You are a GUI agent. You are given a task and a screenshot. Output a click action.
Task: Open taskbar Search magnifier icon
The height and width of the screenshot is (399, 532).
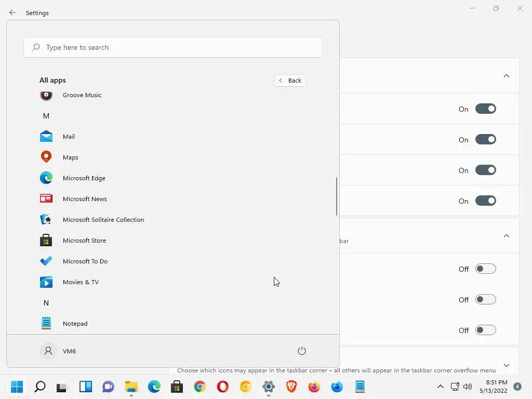40,387
